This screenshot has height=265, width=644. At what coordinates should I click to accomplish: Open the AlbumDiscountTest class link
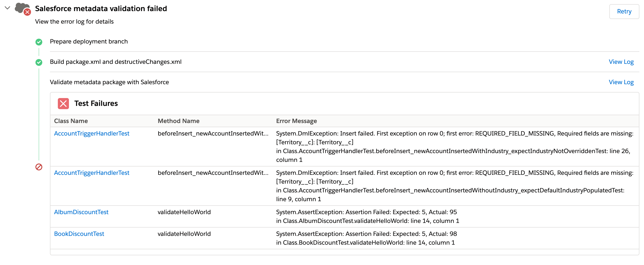pos(81,212)
